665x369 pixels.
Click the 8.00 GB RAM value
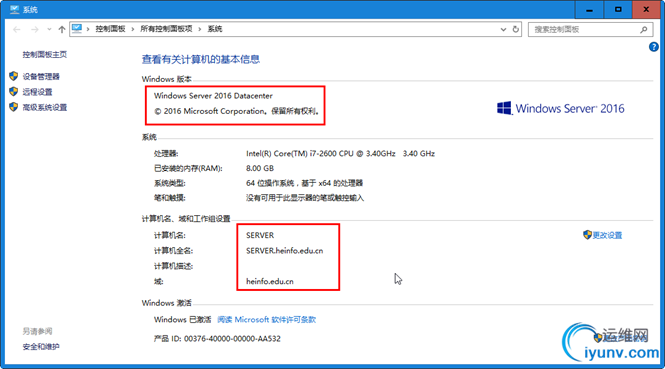point(260,168)
